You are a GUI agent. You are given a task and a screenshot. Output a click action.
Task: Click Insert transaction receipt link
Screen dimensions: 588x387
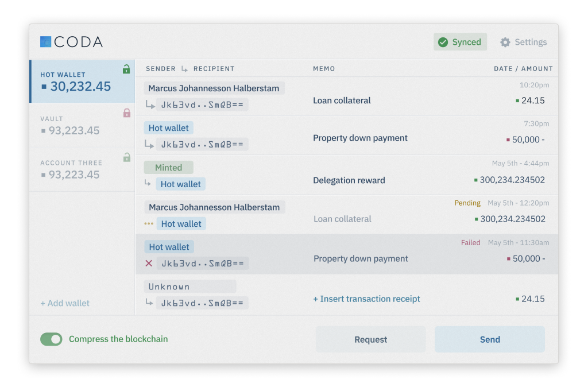click(x=366, y=299)
